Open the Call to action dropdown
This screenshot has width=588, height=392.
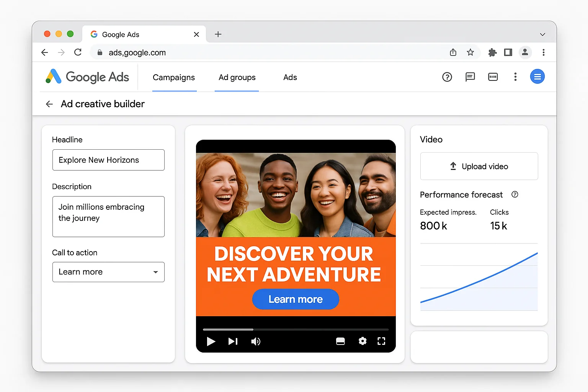point(108,272)
